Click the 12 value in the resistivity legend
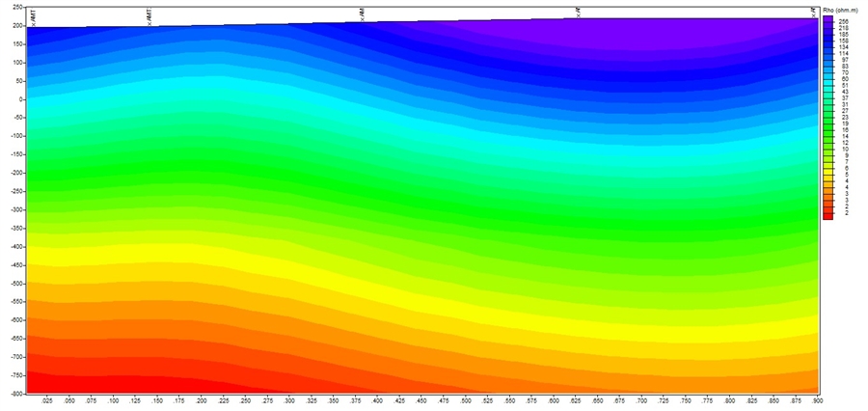Image resolution: width=868 pixels, height=411 pixels. coord(845,142)
